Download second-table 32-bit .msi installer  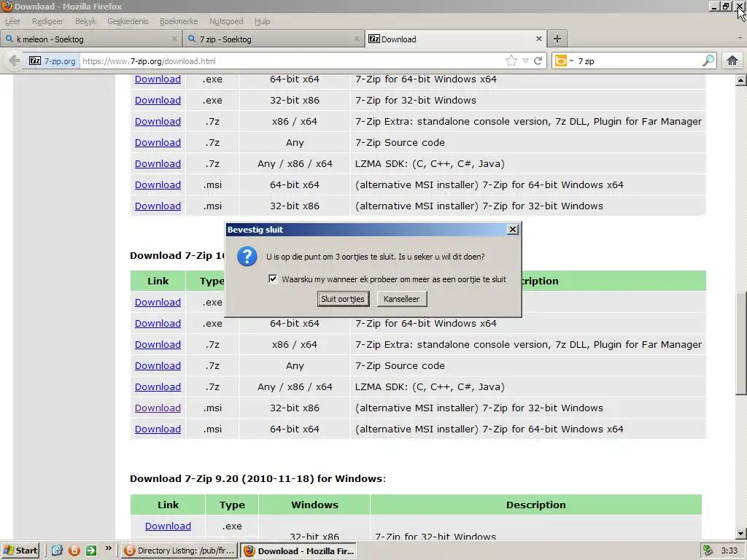(x=158, y=408)
